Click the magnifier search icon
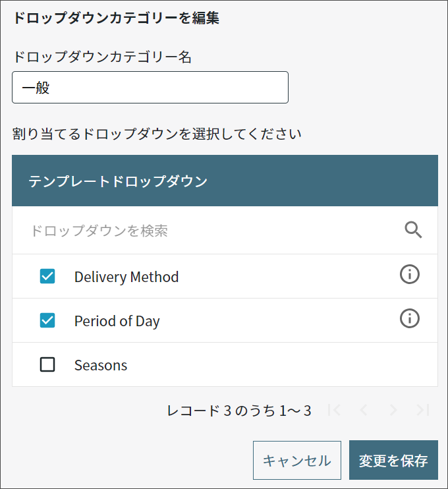This screenshot has height=489, width=448. click(x=413, y=230)
